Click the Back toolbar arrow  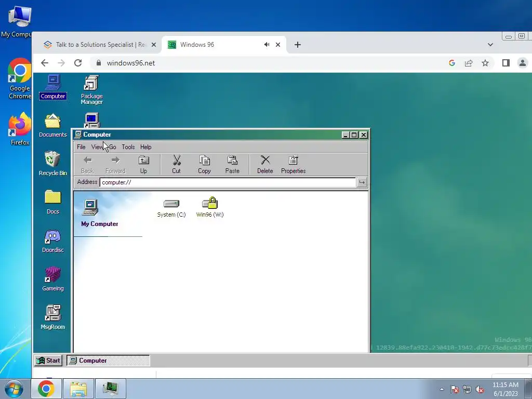pos(87,165)
